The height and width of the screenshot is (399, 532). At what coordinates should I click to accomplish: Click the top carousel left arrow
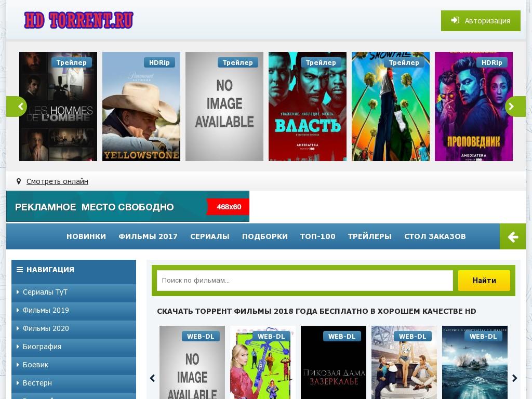point(17,107)
